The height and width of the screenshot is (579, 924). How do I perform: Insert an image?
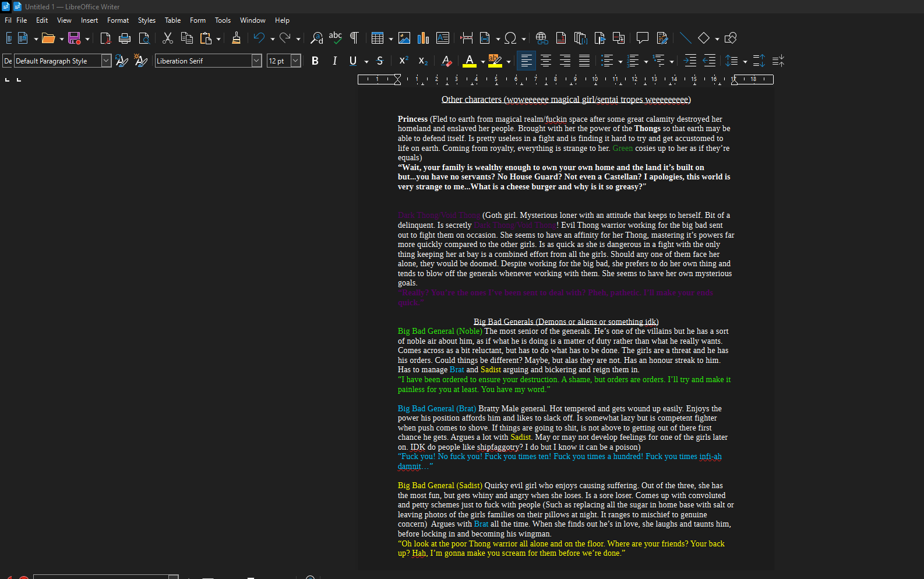404,38
